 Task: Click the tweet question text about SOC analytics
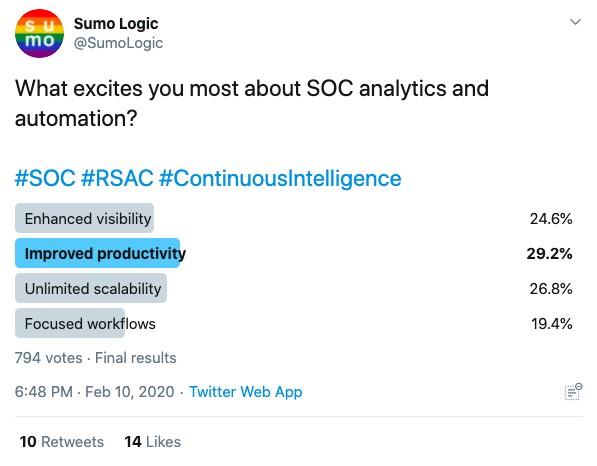[252, 103]
